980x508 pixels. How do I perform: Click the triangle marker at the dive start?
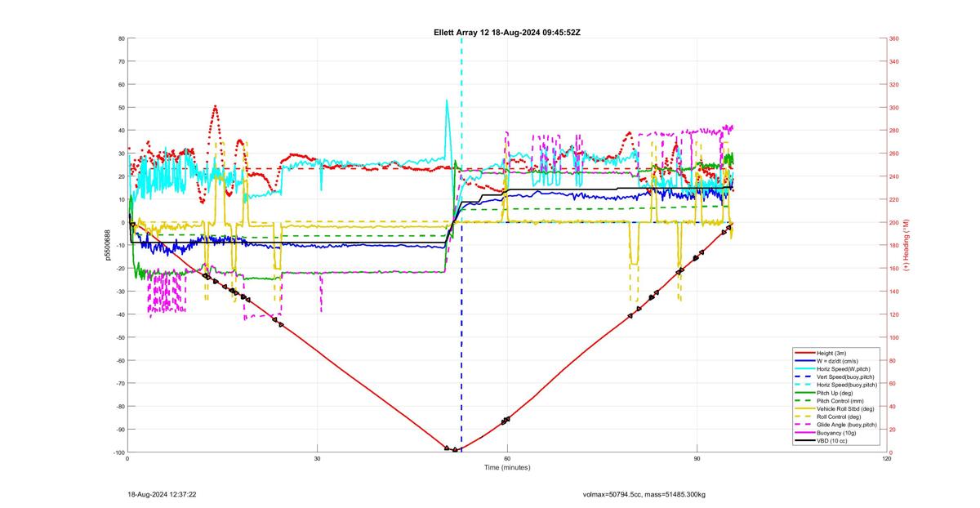coord(132,225)
